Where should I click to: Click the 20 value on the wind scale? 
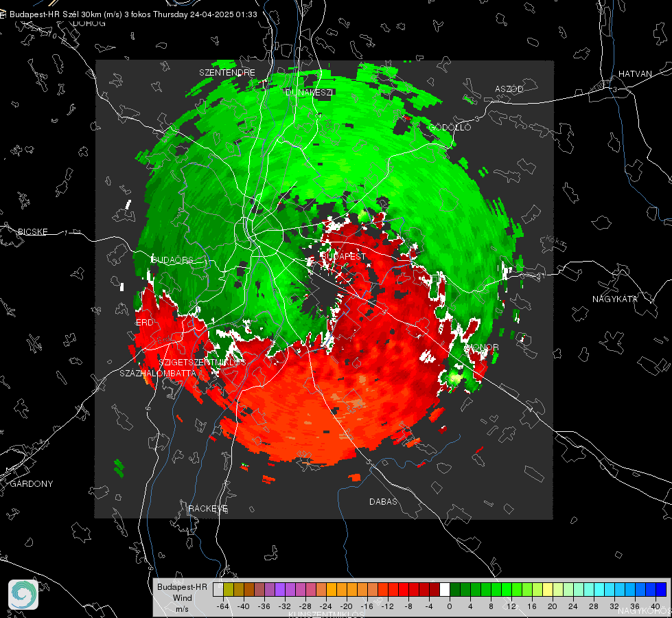point(552,606)
